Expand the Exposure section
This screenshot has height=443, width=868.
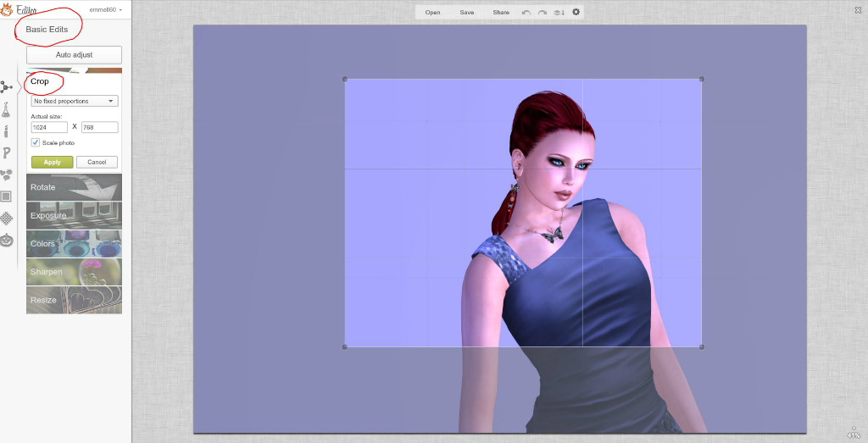pos(74,215)
